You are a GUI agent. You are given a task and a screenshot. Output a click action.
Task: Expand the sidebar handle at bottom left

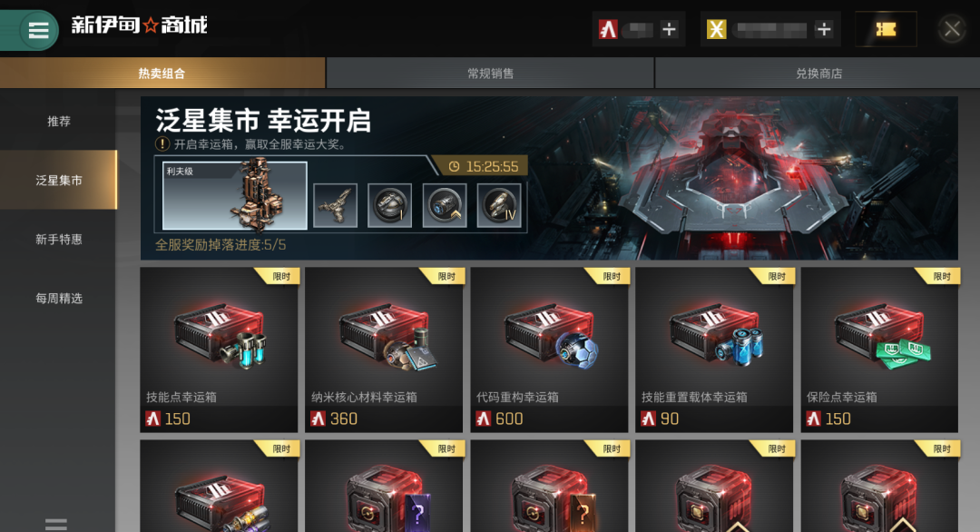pyautogui.click(x=55, y=524)
